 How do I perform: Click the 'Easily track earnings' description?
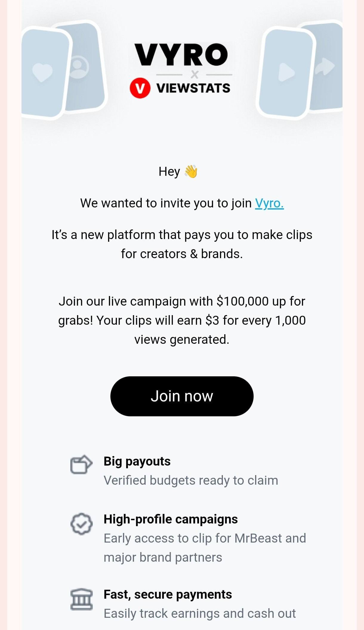tap(200, 614)
